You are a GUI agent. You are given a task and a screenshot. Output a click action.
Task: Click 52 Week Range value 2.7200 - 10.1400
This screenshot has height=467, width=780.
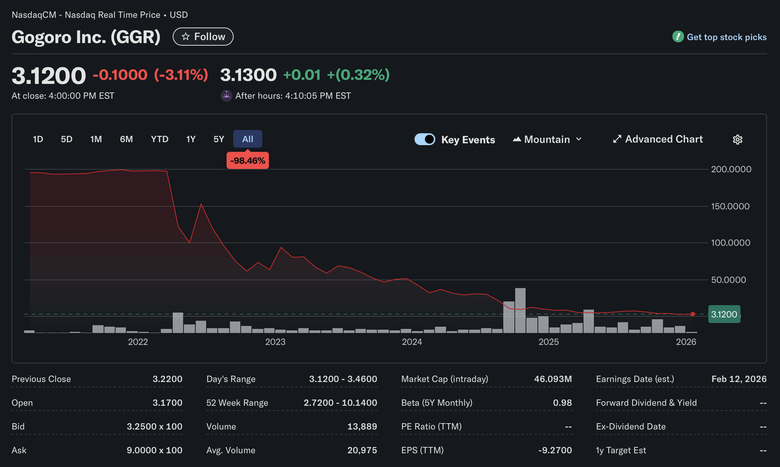[340, 403]
